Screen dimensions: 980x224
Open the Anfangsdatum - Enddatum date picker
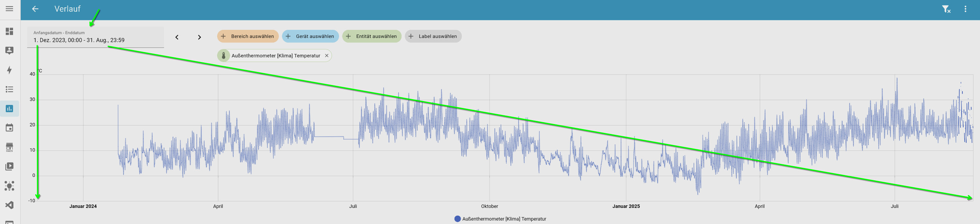coord(95,37)
